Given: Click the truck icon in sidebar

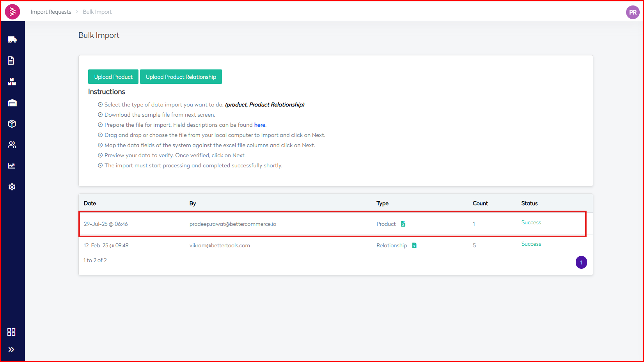Looking at the screenshot, I should coord(12,39).
